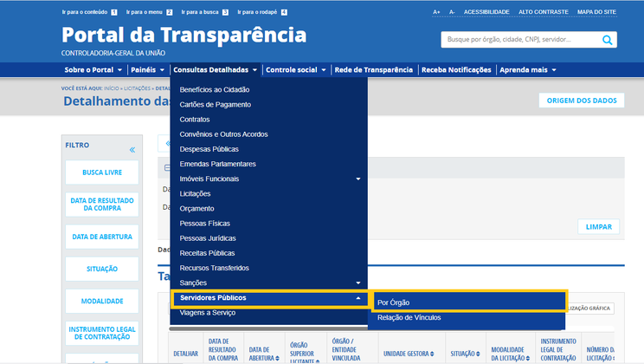Expand Sanções submenu arrow

[358, 283]
